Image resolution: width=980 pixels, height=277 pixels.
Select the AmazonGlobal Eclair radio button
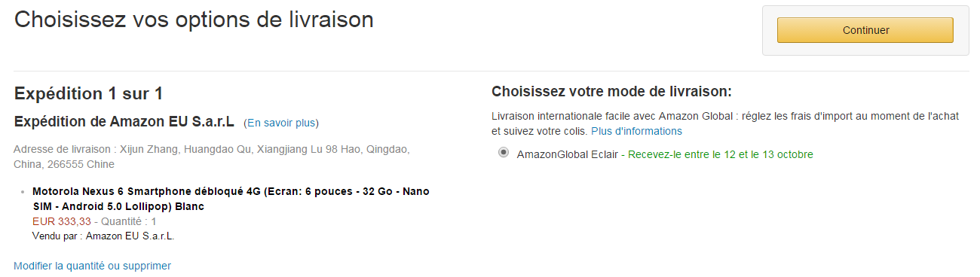click(503, 153)
